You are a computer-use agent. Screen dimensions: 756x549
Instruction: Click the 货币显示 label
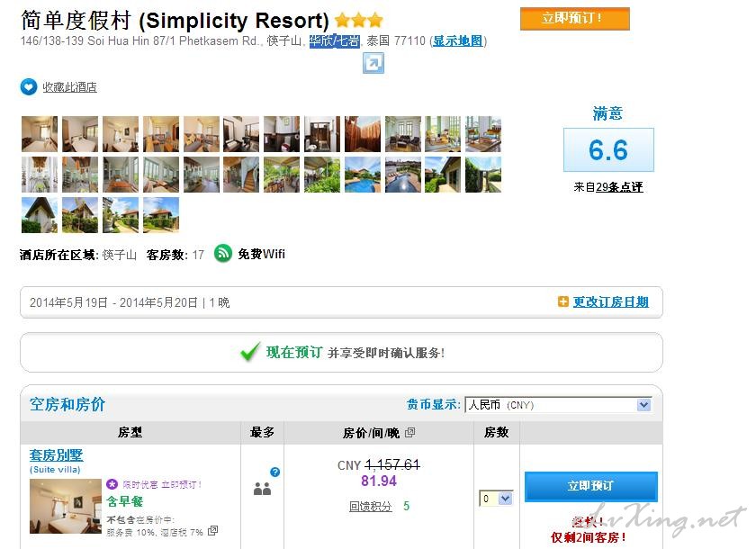click(x=434, y=404)
